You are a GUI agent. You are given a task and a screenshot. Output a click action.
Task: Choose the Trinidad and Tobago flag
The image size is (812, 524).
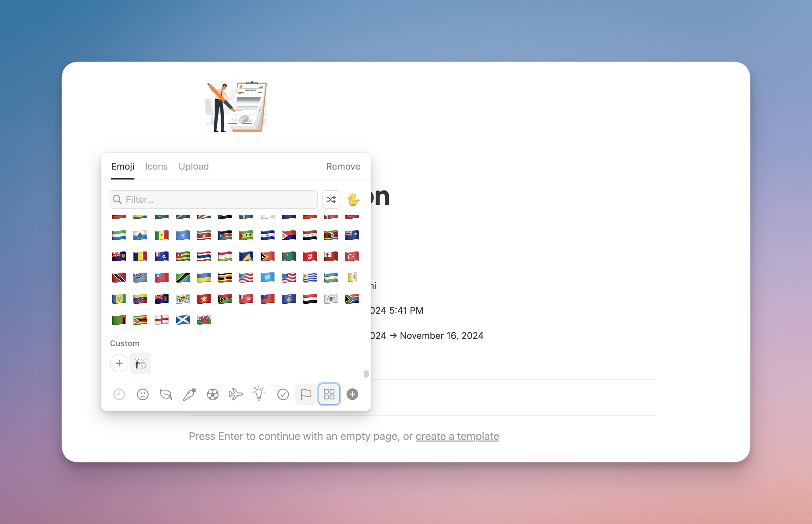click(x=119, y=278)
